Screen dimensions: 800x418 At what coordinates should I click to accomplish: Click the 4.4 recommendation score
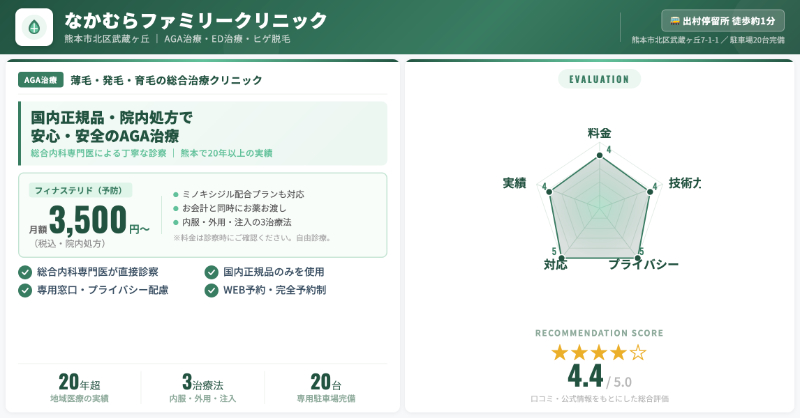[x=585, y=376]
